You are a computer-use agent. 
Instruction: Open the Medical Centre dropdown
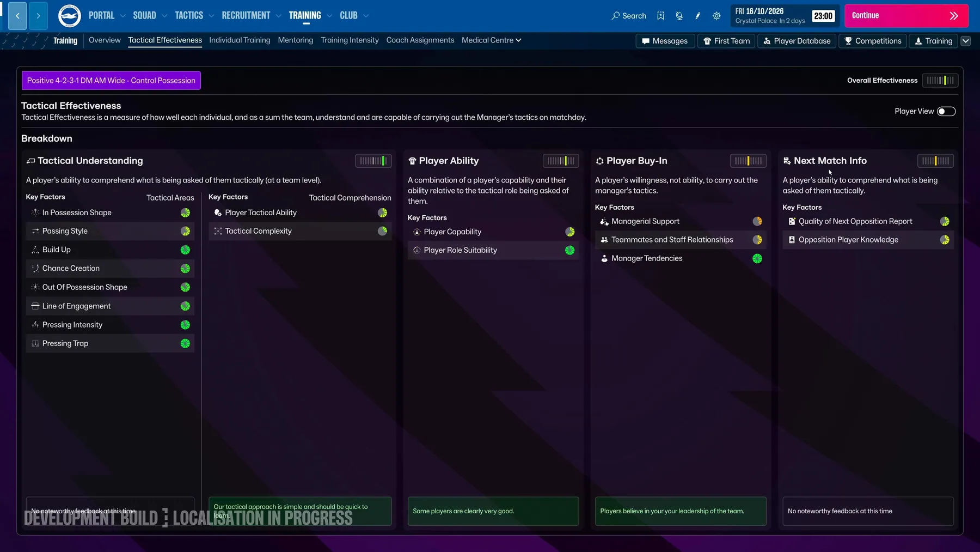point(491,40)
